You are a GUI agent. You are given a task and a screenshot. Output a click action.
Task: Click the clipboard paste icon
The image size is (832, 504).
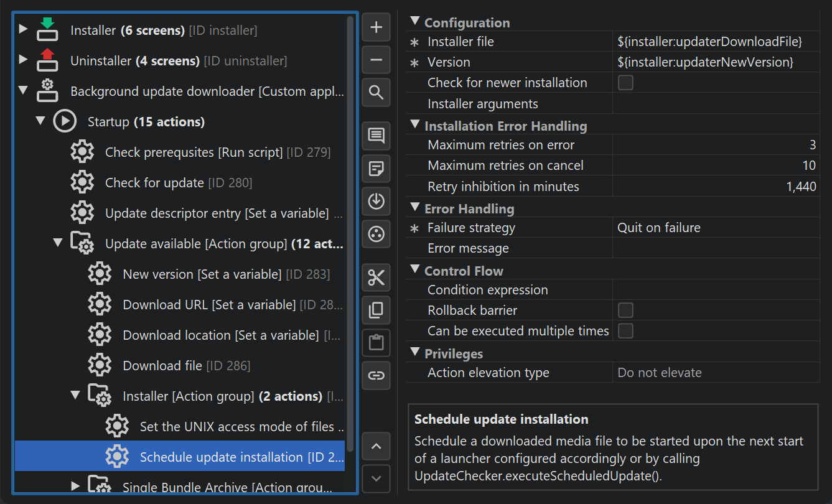[376, 342]
